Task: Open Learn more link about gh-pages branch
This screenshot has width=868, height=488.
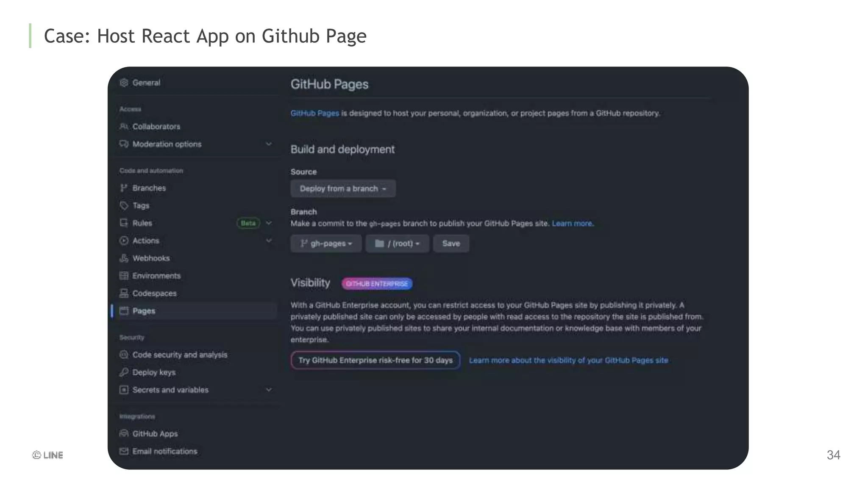Action: click(572, 224)
